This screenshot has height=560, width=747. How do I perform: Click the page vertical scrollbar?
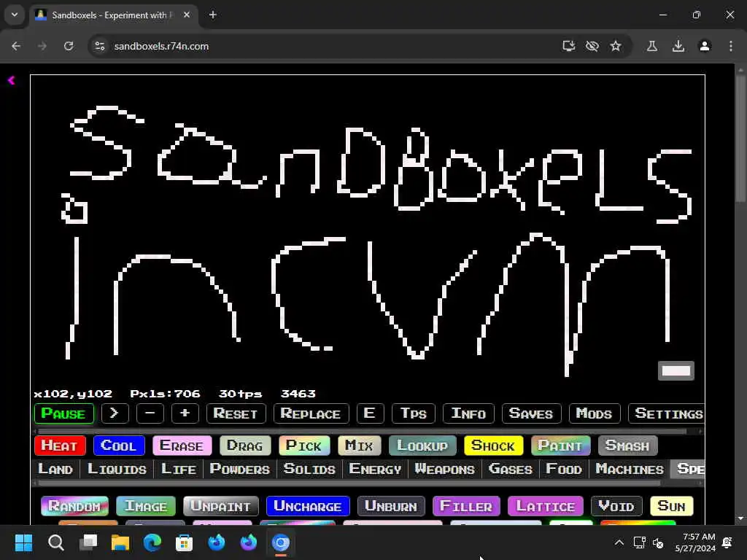coord(740,138)
